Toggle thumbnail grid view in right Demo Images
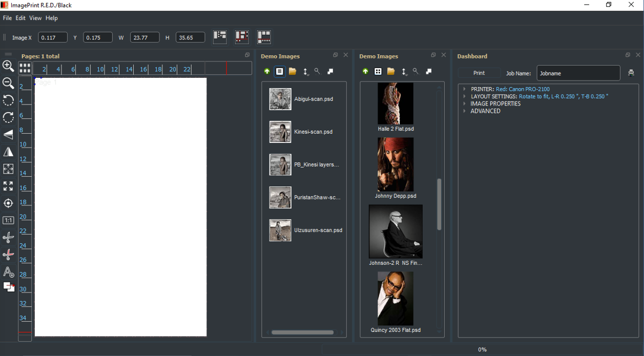The width and height of the screenshot is (644, 356). [378, 72]
